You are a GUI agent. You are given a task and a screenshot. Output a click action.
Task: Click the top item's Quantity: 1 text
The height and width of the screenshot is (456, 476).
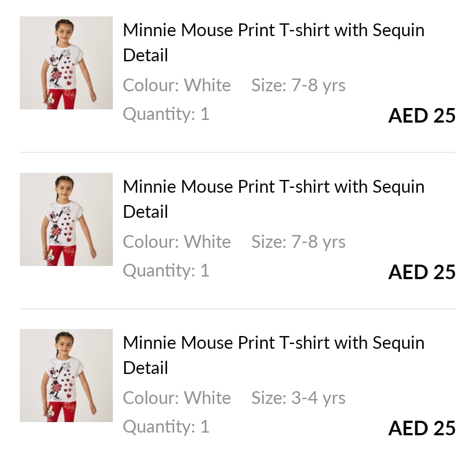tap(166, 114)
